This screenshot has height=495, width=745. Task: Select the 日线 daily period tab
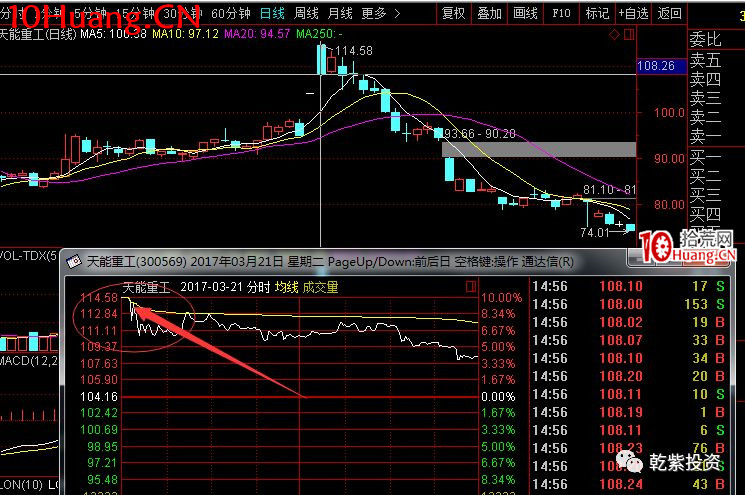272,13
